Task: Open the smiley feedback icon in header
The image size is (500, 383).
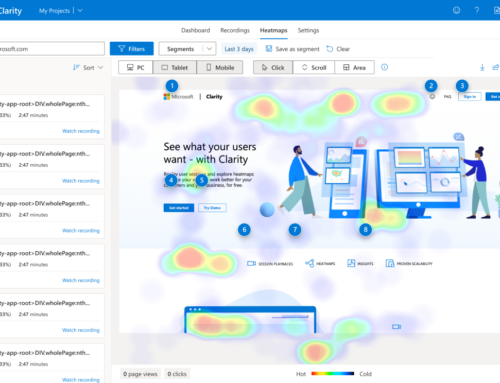Action: point(456,10)
